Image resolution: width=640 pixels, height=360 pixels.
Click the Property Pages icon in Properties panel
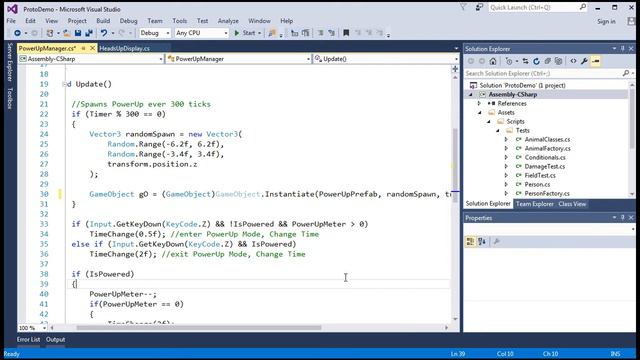[x=497, y=242]
